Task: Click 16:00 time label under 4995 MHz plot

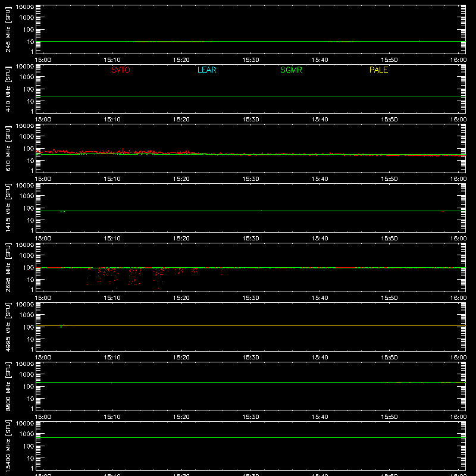Action: [x=458, y=358]
